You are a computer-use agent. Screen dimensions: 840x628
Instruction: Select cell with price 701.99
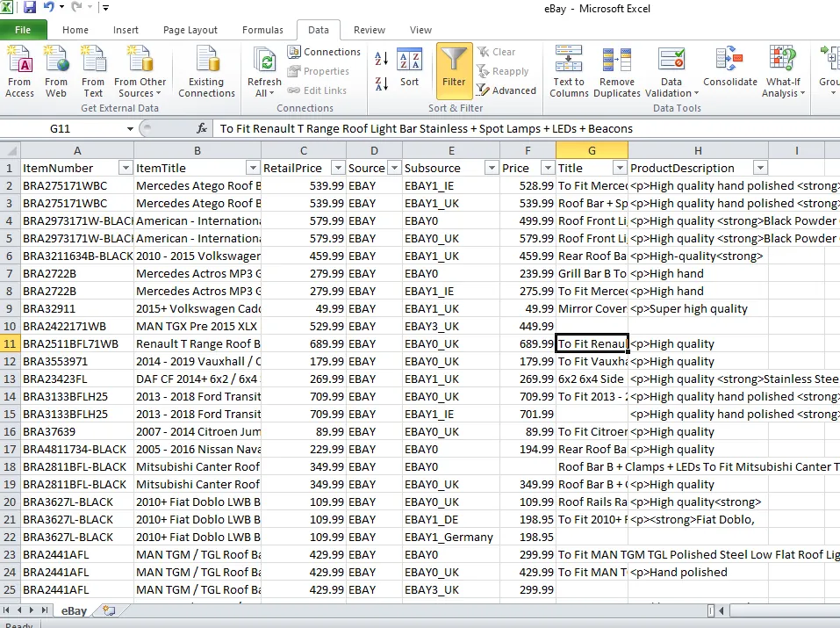528,414
